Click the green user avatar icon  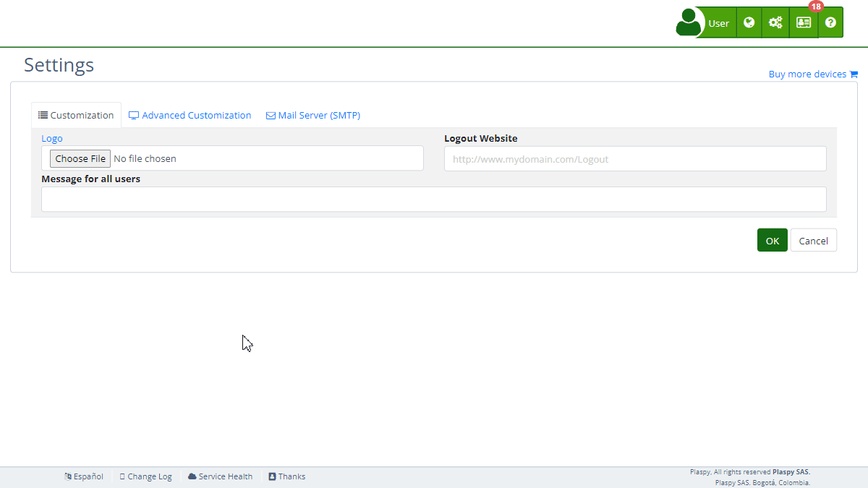(x=689, y=22)
